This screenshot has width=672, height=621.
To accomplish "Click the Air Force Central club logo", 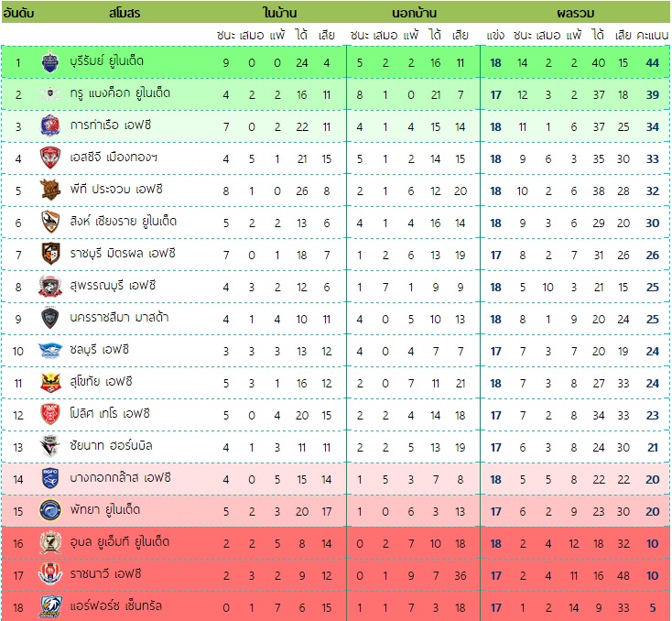I will coord(50,606).
